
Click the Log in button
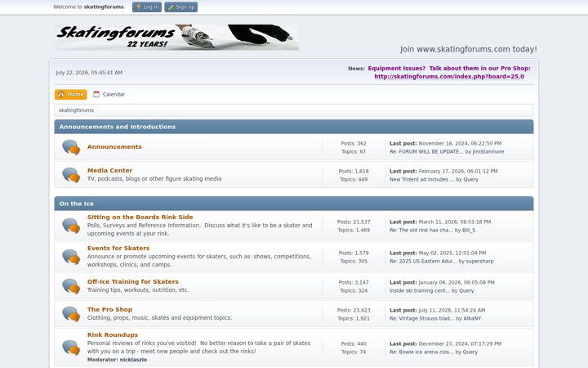(x=147, y=7)
